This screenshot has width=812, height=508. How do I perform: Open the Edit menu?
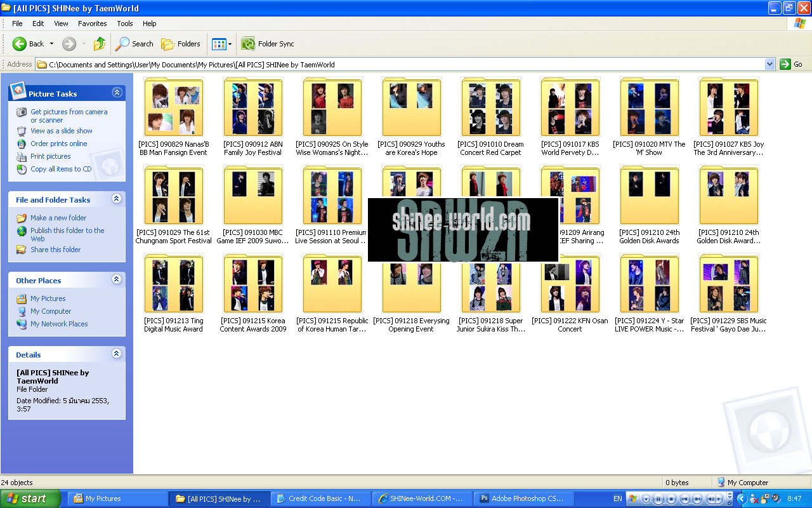pyautogui.click(x=38, y=23)
